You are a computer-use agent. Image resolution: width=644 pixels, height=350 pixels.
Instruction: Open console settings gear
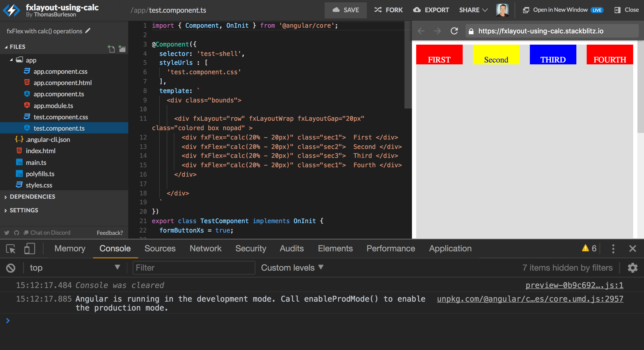tap(632, 268)
